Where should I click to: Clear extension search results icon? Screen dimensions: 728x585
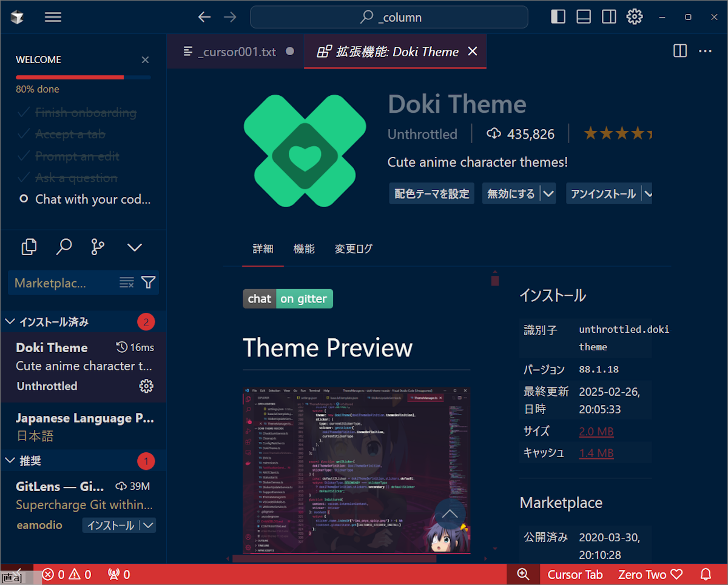[x=126, y=282]
